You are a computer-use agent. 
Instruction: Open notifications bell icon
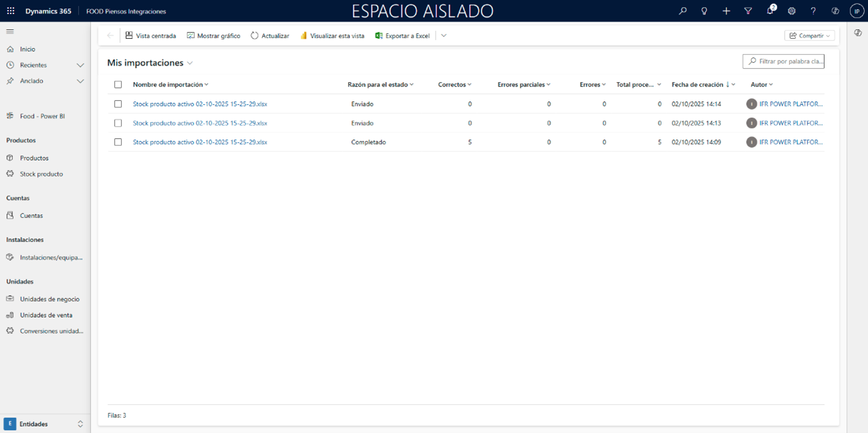770,11
